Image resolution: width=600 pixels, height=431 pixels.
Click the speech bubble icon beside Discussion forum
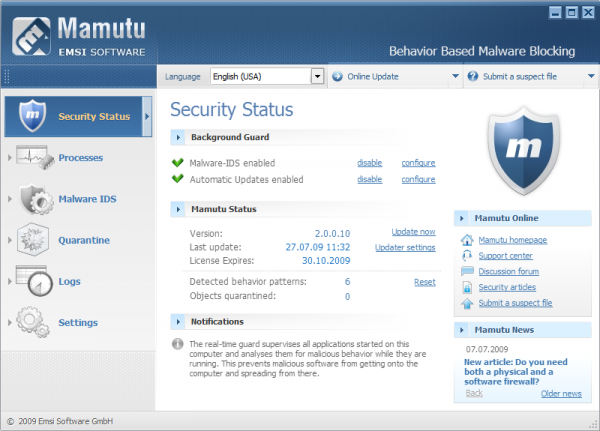(x=467, y=271)
